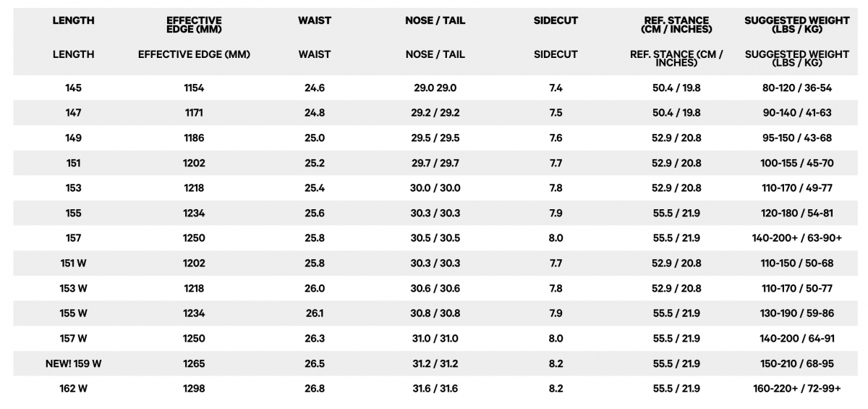The image size is (868, 409).
Task: Click the 162 W length cell
Action: 73,389
